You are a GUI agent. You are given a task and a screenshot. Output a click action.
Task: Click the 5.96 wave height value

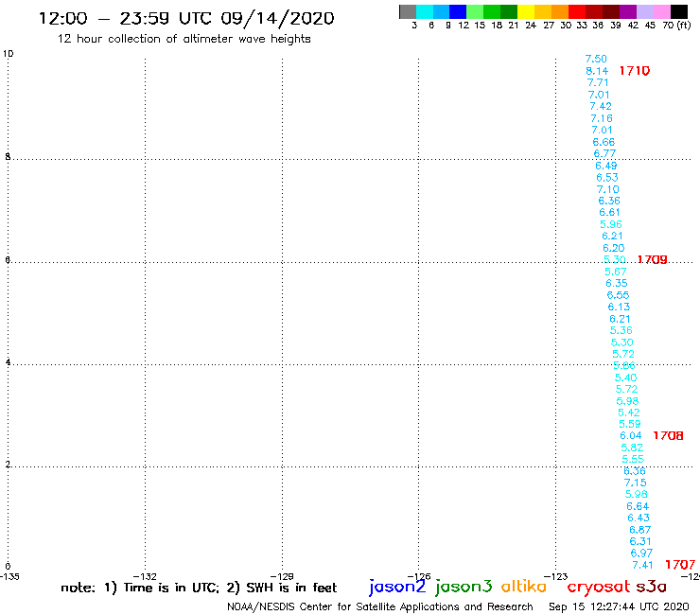pos(611,224)
